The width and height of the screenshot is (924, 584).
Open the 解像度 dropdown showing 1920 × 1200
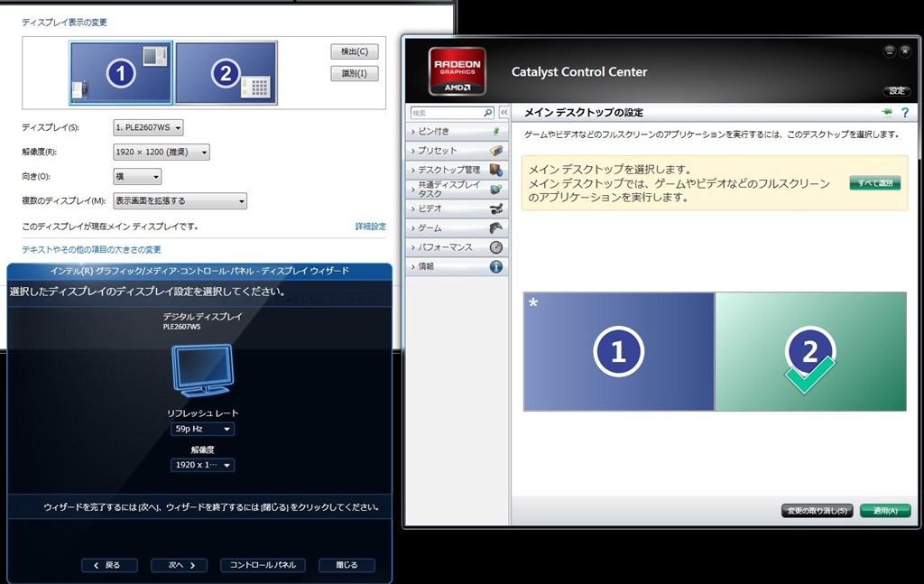click(162, 153)
